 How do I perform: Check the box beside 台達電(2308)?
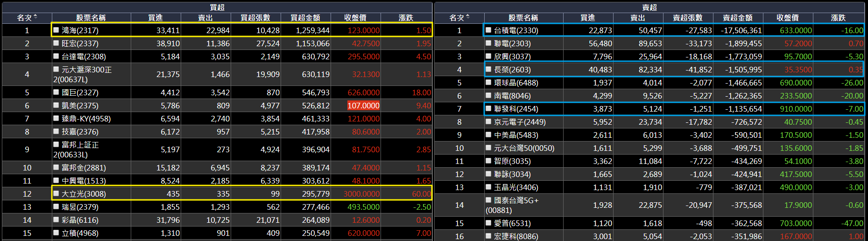click(x=56, y=56)
